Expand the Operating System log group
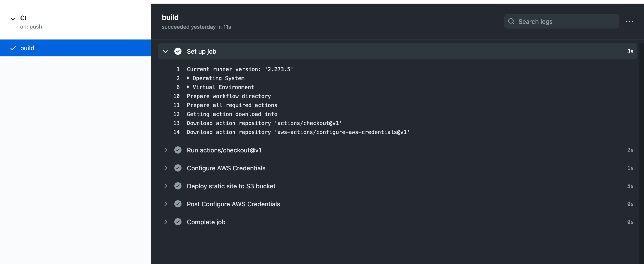The height and width of the screenshot is (264, 644). tap(188, 78)
